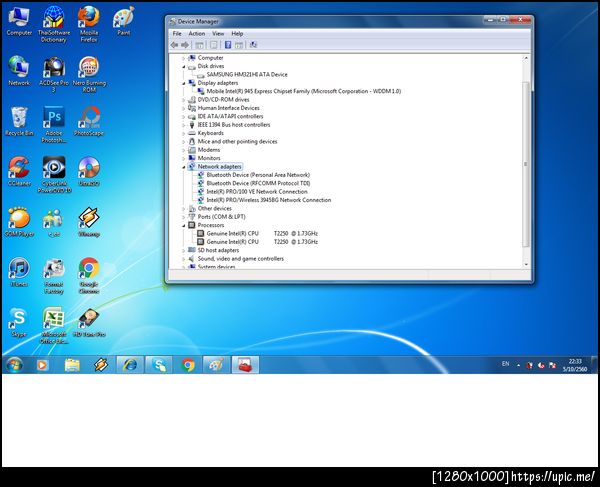Click the Nero Burning ROM desktop icon

tap(89, 75)
